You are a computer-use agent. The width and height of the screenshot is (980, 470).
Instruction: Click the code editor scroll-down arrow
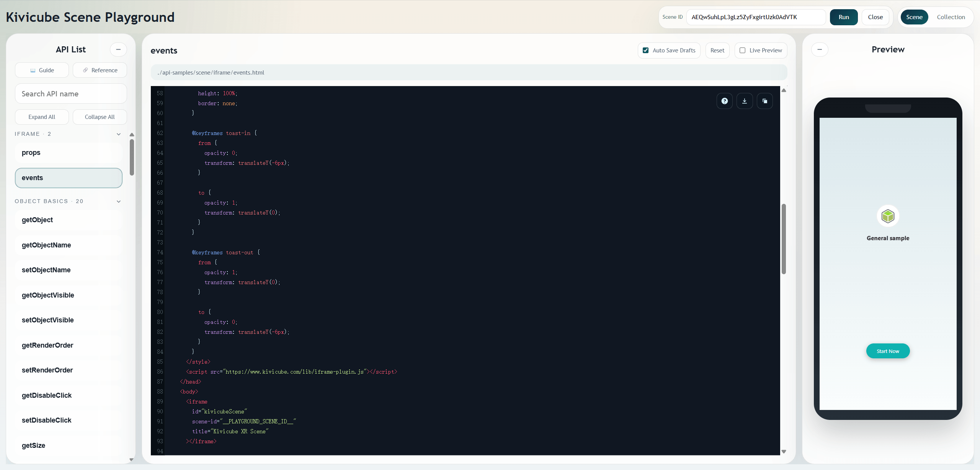[x=784, y=452]
